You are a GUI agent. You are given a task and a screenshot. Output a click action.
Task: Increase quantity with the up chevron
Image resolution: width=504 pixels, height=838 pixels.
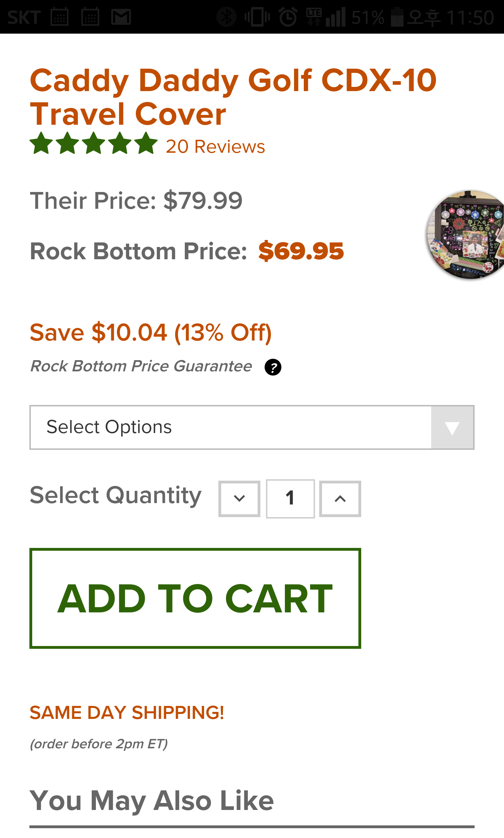click(340, 499)
